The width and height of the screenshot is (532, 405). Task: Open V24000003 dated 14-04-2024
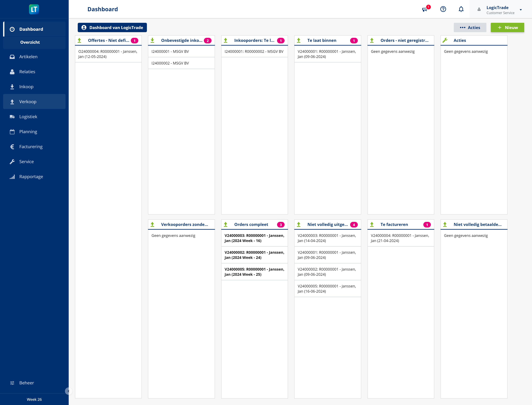click(x=328, y=238)
